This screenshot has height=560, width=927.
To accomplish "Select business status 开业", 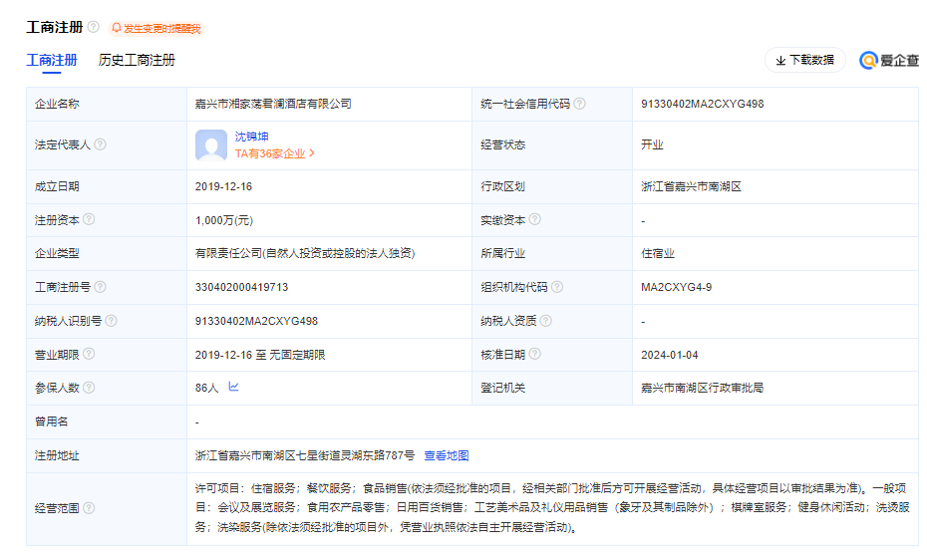I will 652,144.
